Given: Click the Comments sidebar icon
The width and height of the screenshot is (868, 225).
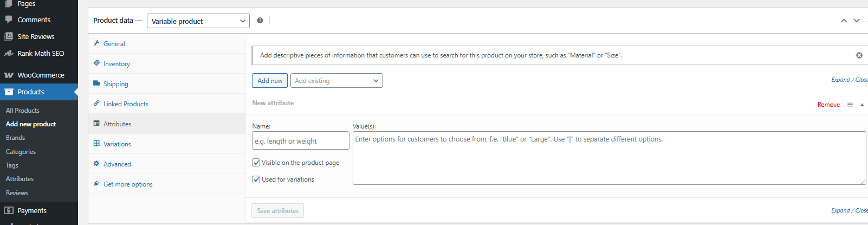Looking at the screenshot, I should pyautogui.click(x=9, y=20).
